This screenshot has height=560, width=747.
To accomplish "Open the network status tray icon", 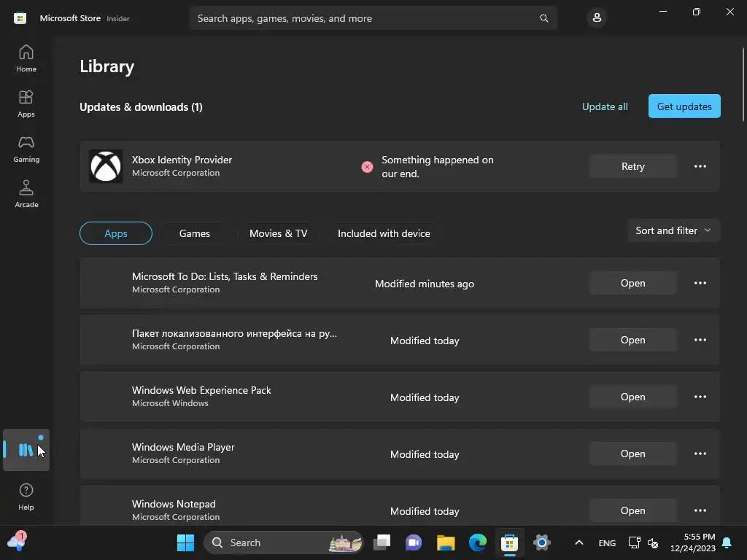I will 634,542.
